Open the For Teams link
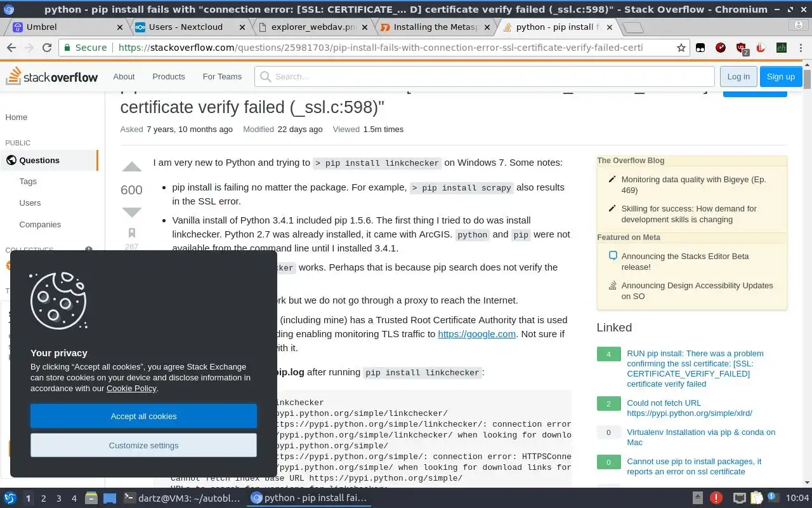Image resolution: width=812 pixels, height=508 pixels. point(222,76)
